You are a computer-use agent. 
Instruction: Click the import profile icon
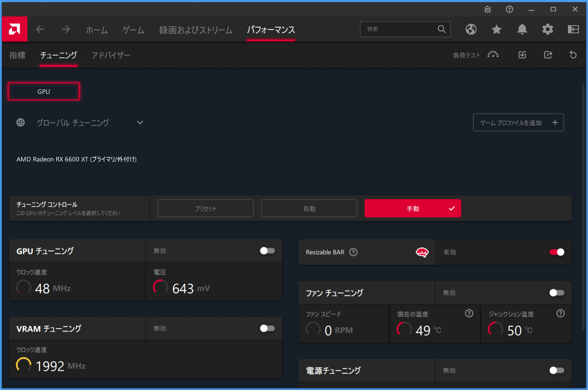[522, 55]
